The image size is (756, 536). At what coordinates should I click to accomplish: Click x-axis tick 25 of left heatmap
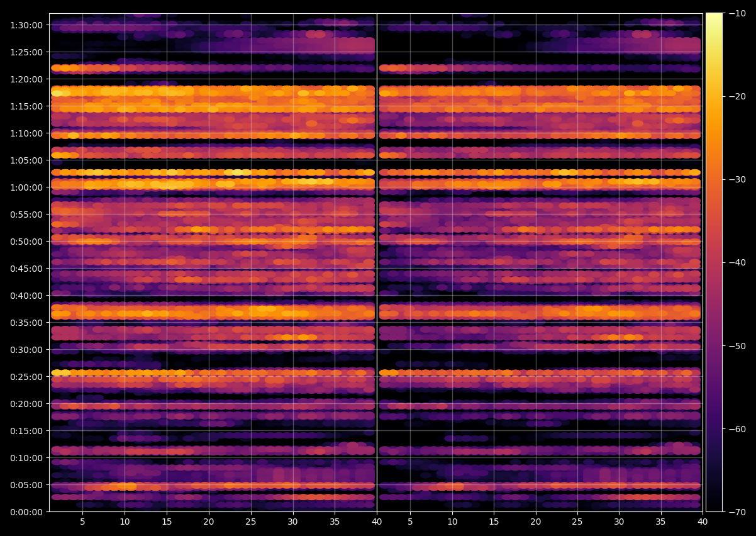[x=250, y=522]
